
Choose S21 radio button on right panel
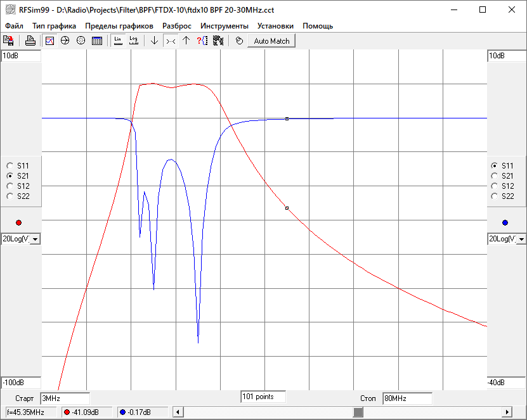pyautogui.click(x=494, y=176)
